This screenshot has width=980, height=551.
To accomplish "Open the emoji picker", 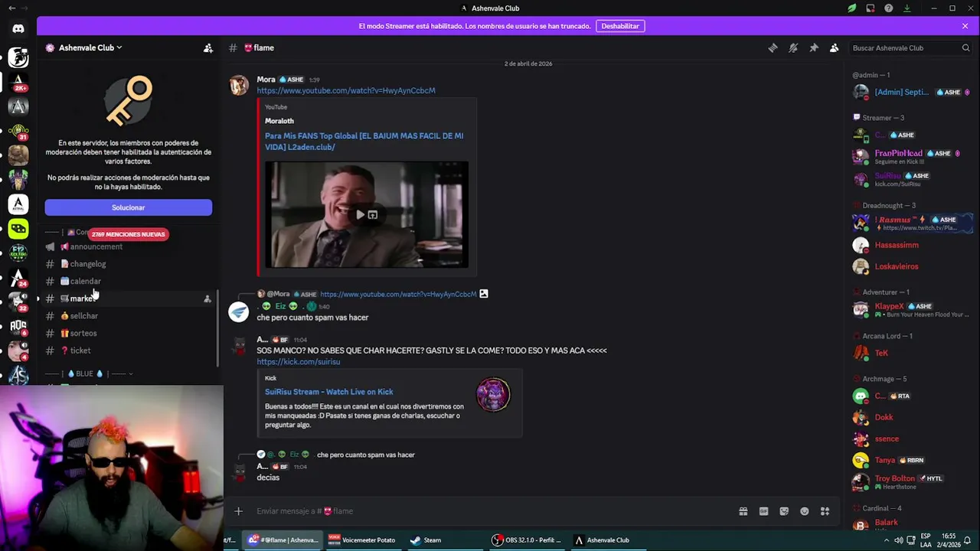I will click(x=805, y=511).
